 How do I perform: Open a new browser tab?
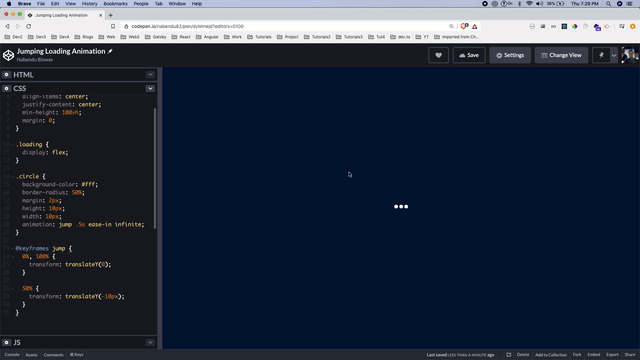(x=110, y=15)
